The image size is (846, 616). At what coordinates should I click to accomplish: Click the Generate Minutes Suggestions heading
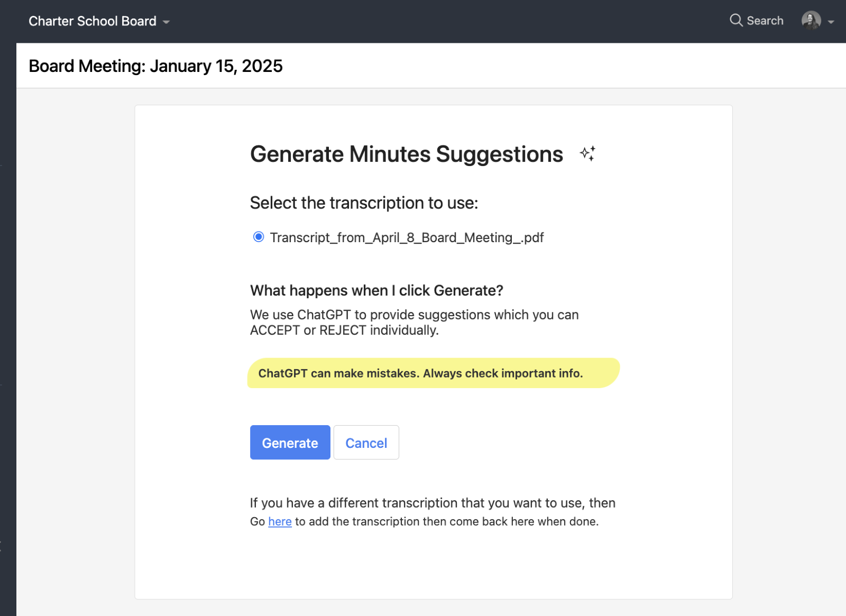point(407,154)
